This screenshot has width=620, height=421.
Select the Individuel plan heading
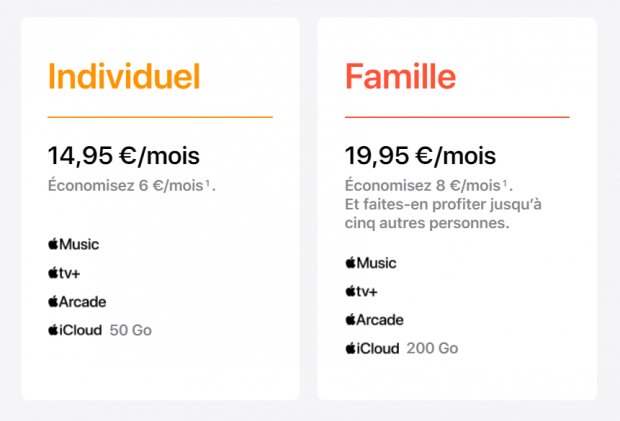pos(124,77)
